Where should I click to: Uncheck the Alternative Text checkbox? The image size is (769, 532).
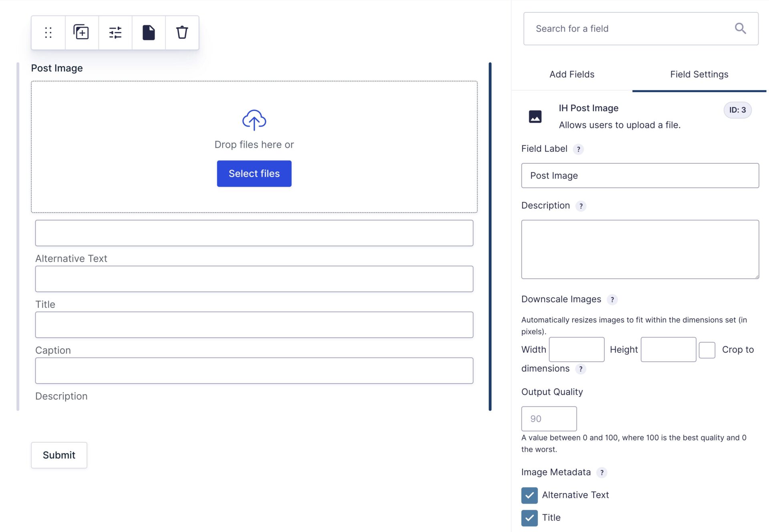[529, 495]
